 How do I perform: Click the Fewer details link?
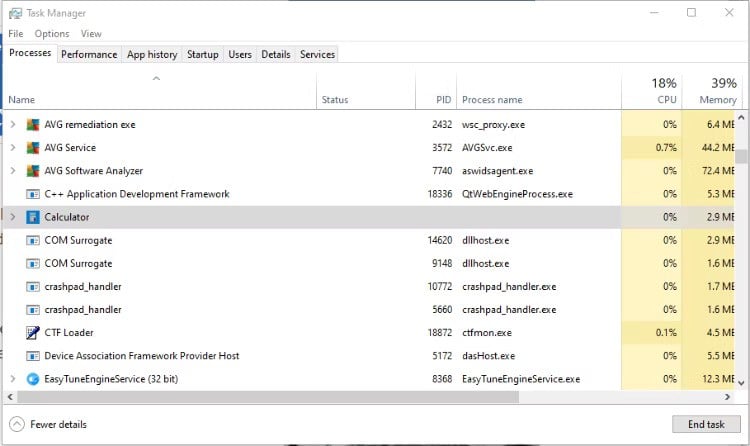58,424
